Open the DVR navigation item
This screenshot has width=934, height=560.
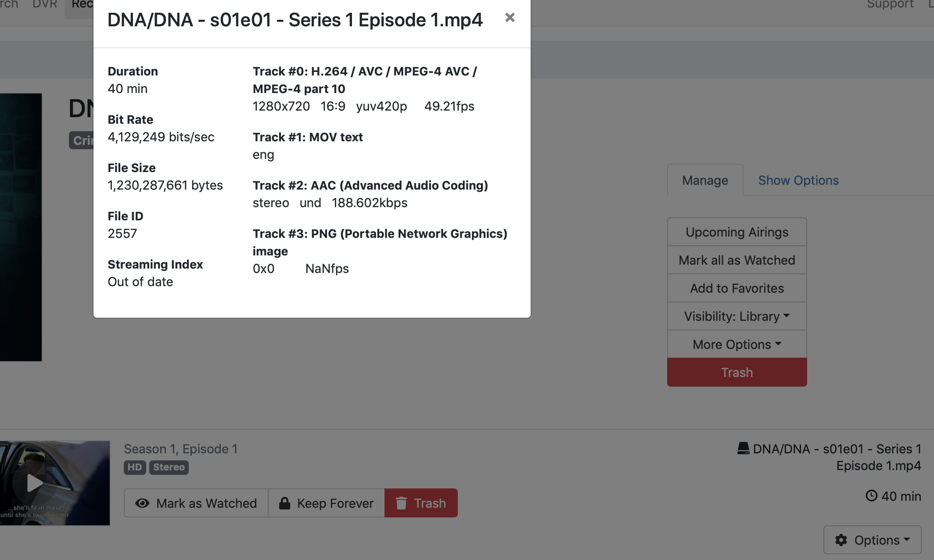pyautogui.click(x=45, y=4)
